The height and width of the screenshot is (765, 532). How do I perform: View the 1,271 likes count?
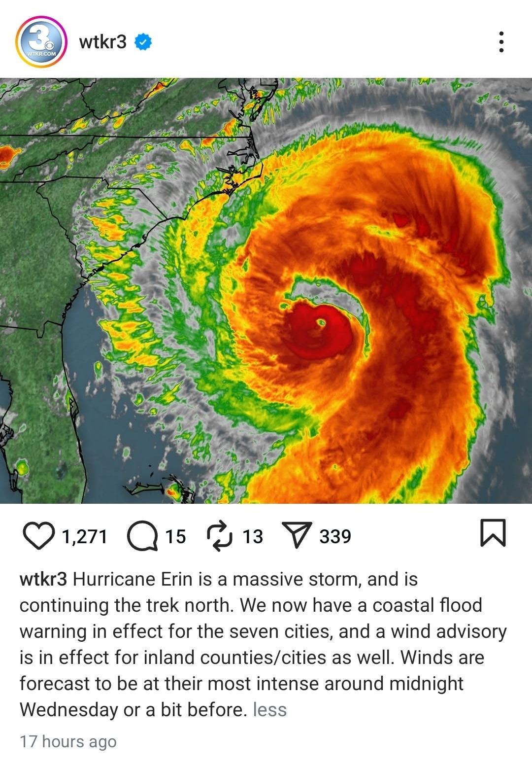pyautogui.click(x=84, y=536)
